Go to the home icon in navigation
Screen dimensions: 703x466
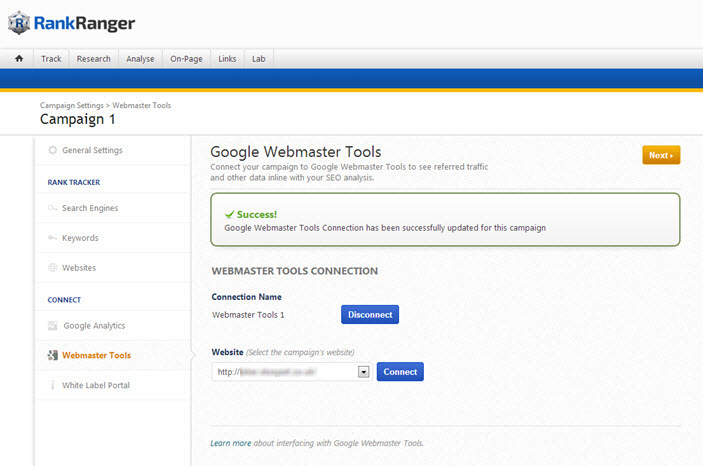click(19, 58)
